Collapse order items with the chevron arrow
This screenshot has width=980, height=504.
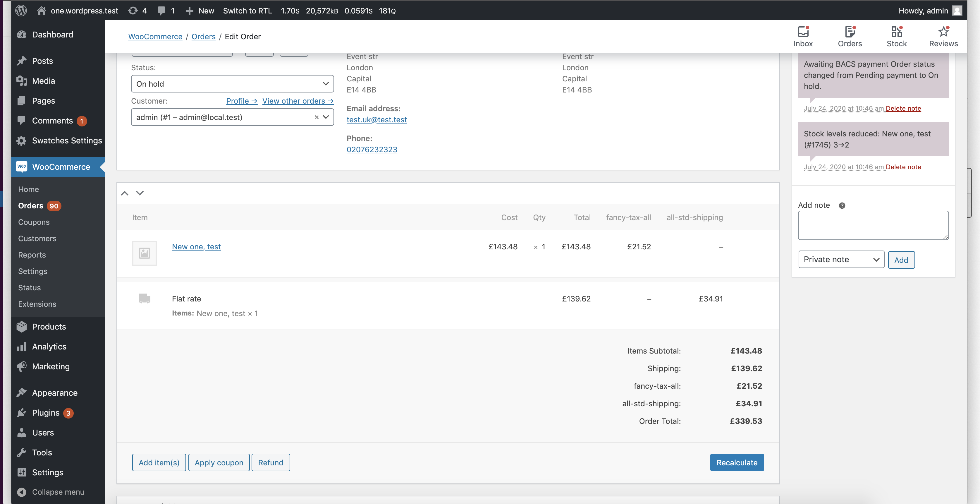click(x=124, y=193)
